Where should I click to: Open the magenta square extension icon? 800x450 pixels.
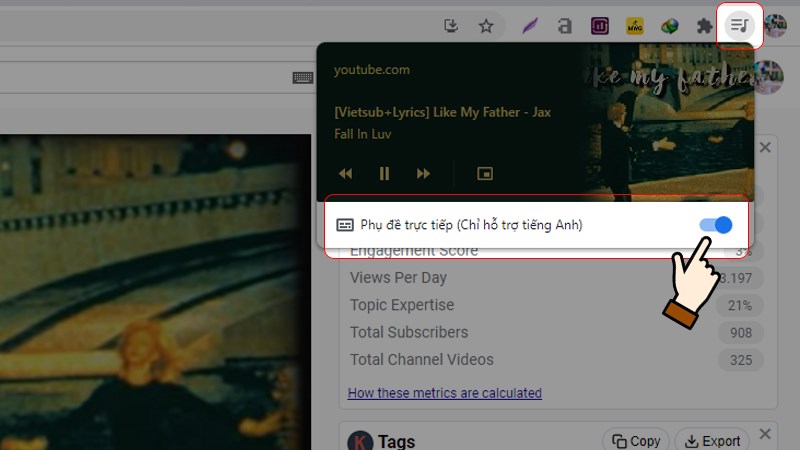pyautogui.click(x=599, y=26)
